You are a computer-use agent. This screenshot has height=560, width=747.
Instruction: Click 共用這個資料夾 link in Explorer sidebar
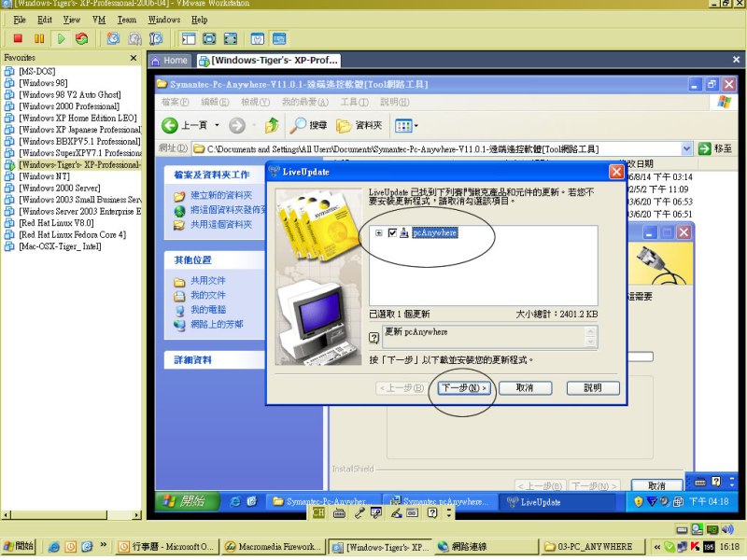(x=221, y=225)
